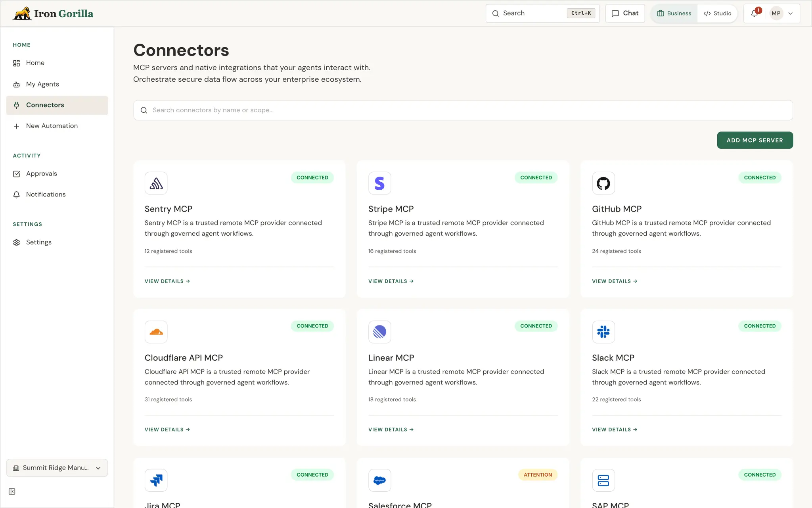
Task: Open Settings in the sidebar
Action: (x=57, y=242)
